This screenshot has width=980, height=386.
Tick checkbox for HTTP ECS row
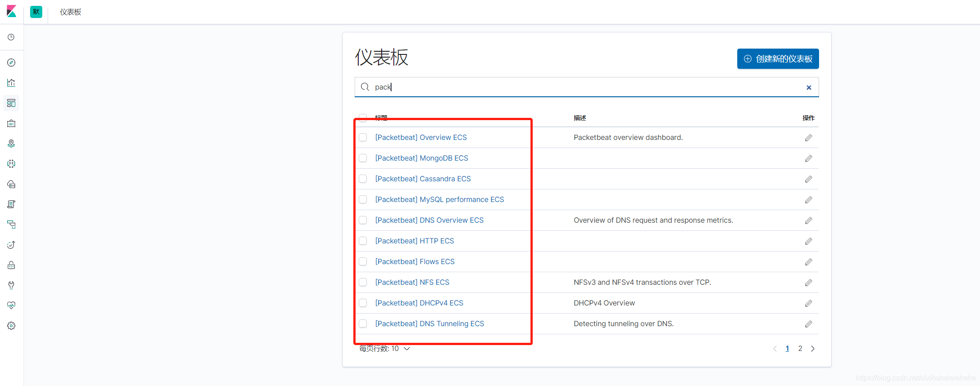[x=363, y=241]
